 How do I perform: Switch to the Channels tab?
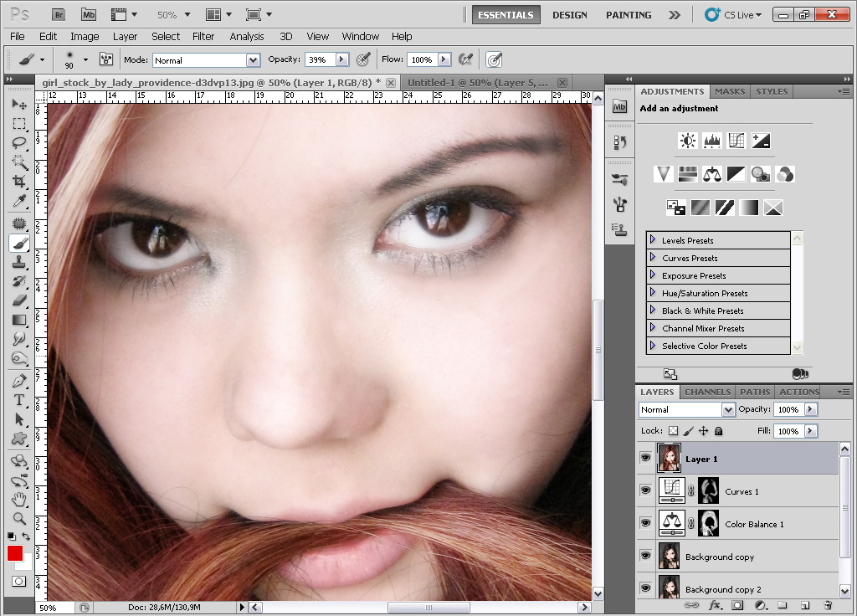point(707,392)
